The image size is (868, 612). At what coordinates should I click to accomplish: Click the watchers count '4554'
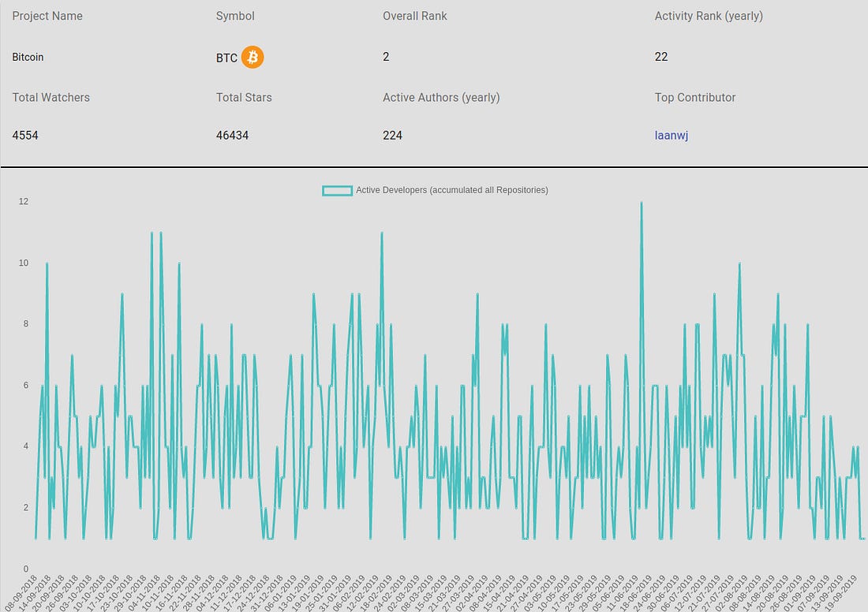[25, 135]
